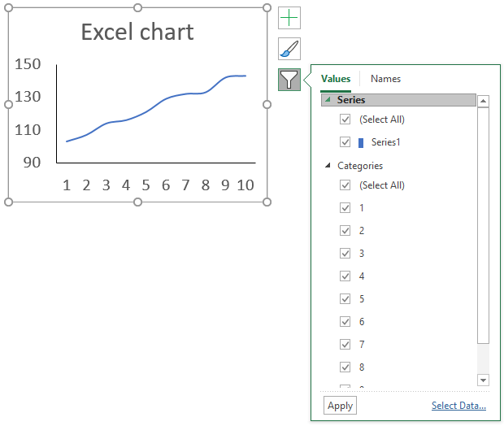This screenshot has height=426, width=504.
Task: Click the scrollbar up arrow
Action: point(483,102)
